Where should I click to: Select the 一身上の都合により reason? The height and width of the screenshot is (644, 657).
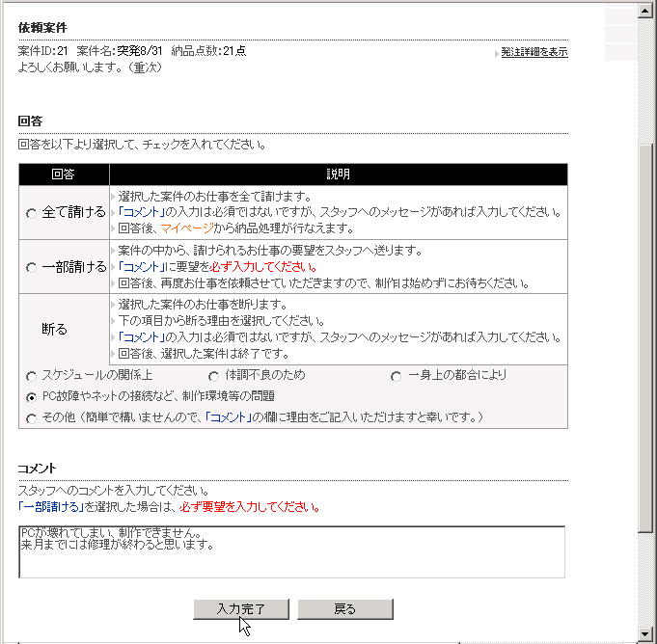[x=396, y=376]
